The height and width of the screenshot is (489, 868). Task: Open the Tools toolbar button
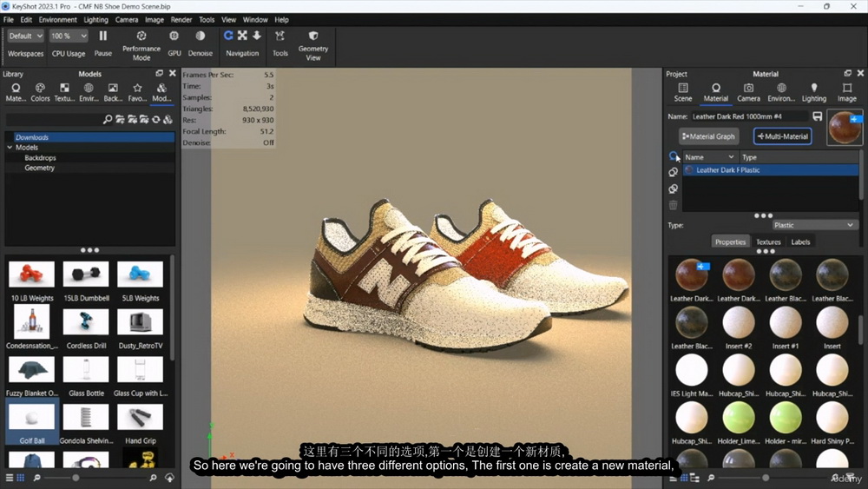tap(280, 43)
